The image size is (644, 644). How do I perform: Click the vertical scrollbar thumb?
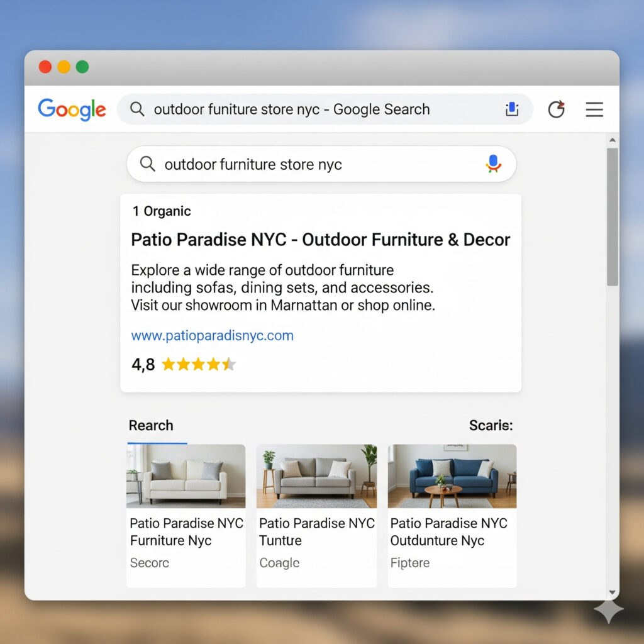click(613, 217)
